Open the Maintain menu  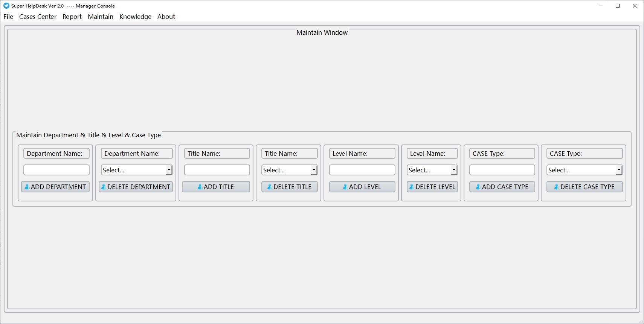pyautogui.click(x=101, y=17)
